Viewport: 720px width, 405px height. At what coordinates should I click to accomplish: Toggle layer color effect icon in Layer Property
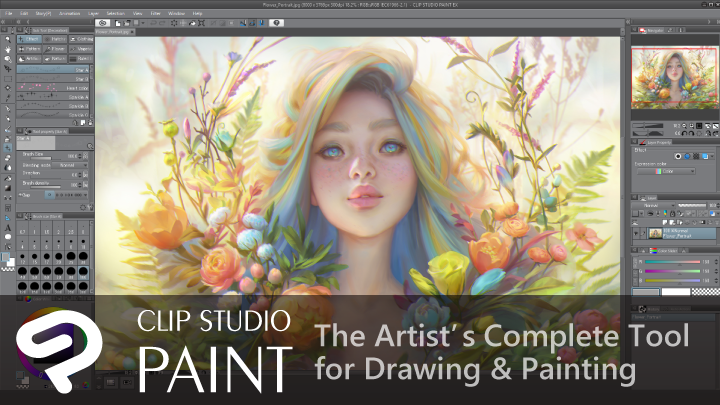(705, 156)
